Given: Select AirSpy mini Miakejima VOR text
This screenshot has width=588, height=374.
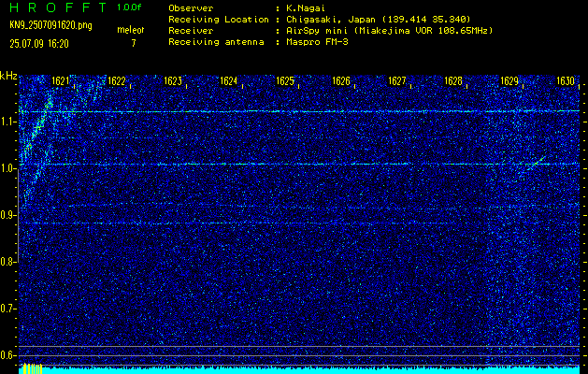Looking at the screenshot, I should (x=389, y=30).
